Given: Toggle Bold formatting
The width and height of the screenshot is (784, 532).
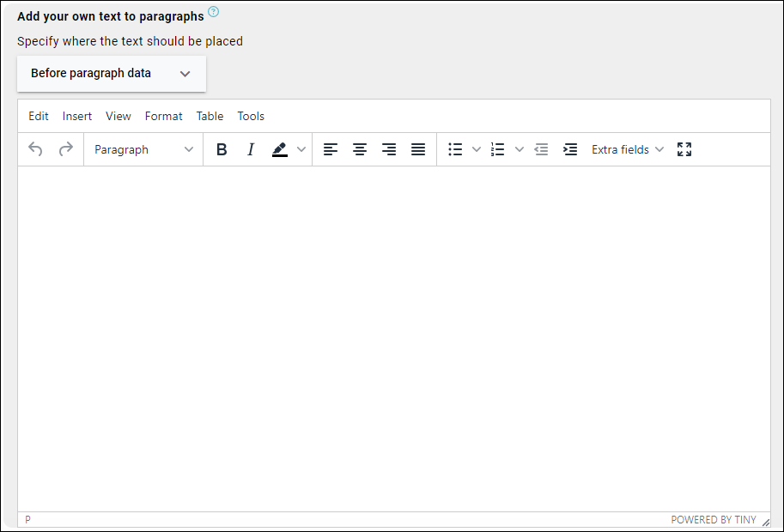Looking at the screenshot, I should coord(222,148).
